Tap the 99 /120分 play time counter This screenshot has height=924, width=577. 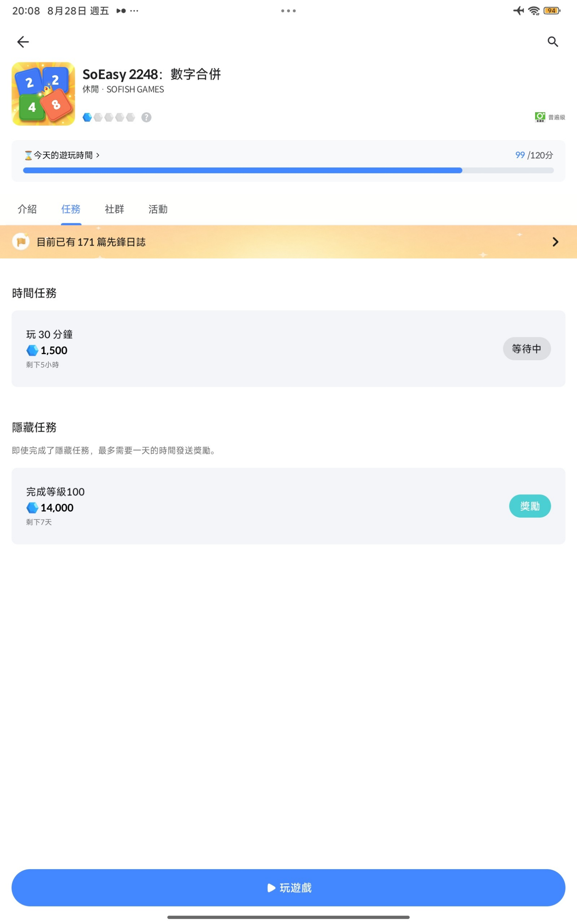click(534, 155)
